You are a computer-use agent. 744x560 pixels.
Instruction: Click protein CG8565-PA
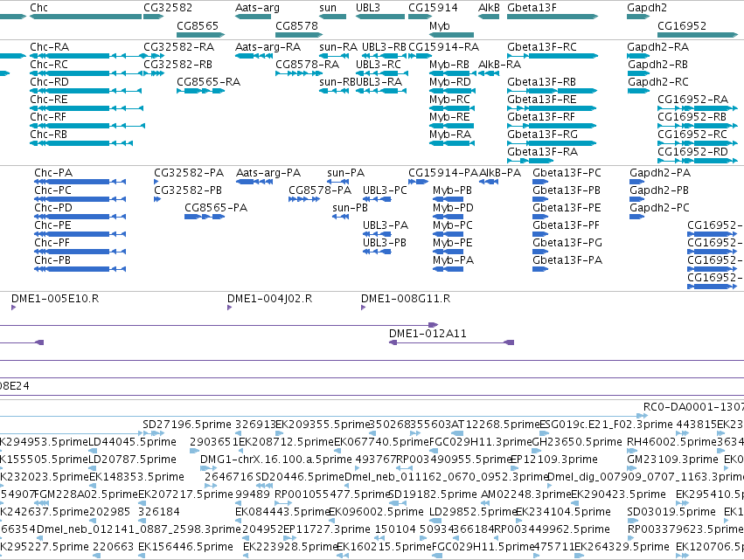pyautogui.click(x=205, y=217)
